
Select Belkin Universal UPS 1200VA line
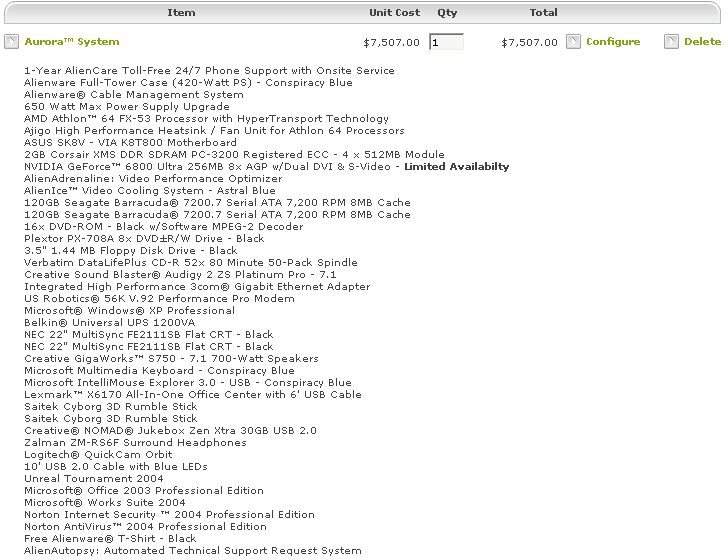pyautogui.click(x=110, y=323)
